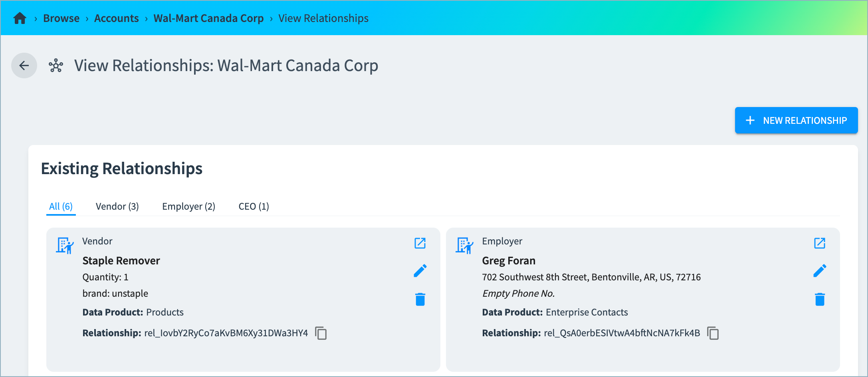Go to home via breadcrumb house icon

pyautogui.click(x=20, y=18)
